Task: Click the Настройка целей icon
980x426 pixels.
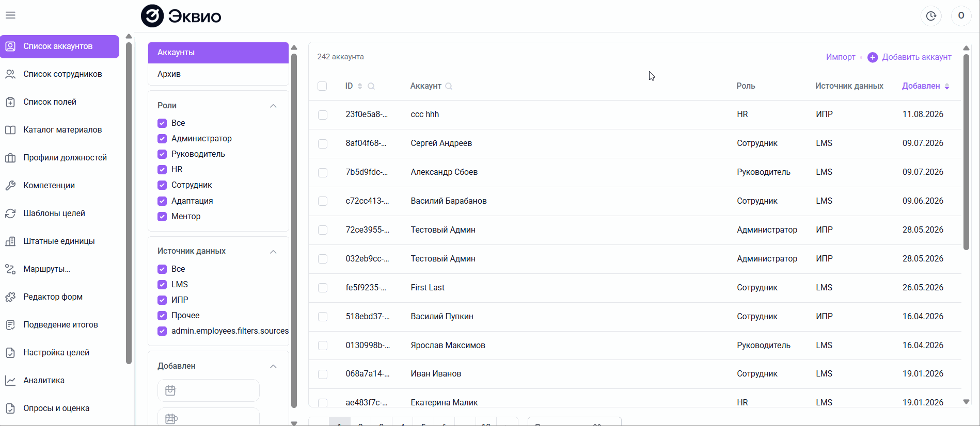Action: coord(10,353)
